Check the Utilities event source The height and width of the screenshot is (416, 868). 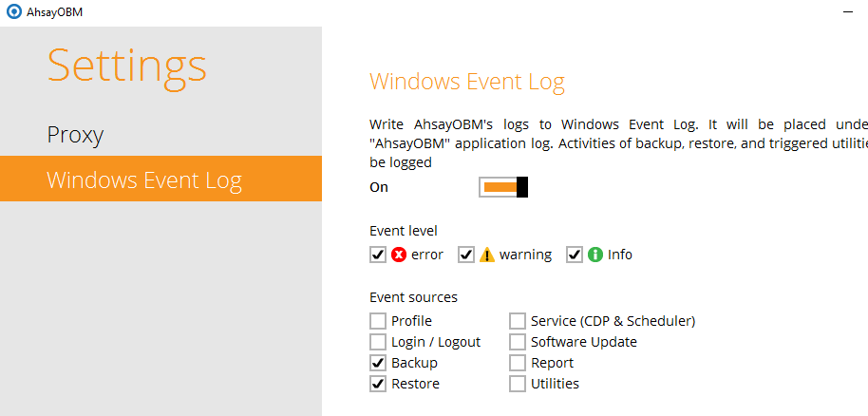[518, 384]
